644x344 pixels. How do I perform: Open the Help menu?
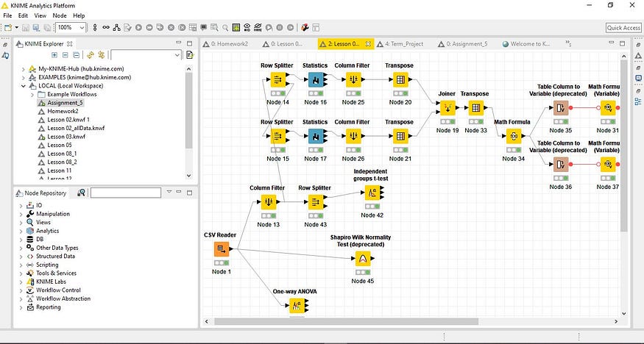pyautogui.click(x=79, y=15)
